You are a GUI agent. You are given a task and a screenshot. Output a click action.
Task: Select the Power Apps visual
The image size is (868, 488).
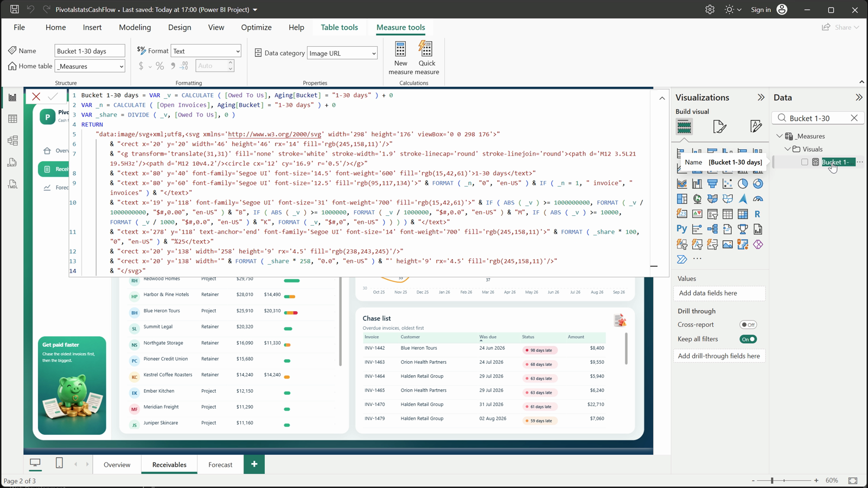coord(758,245)
